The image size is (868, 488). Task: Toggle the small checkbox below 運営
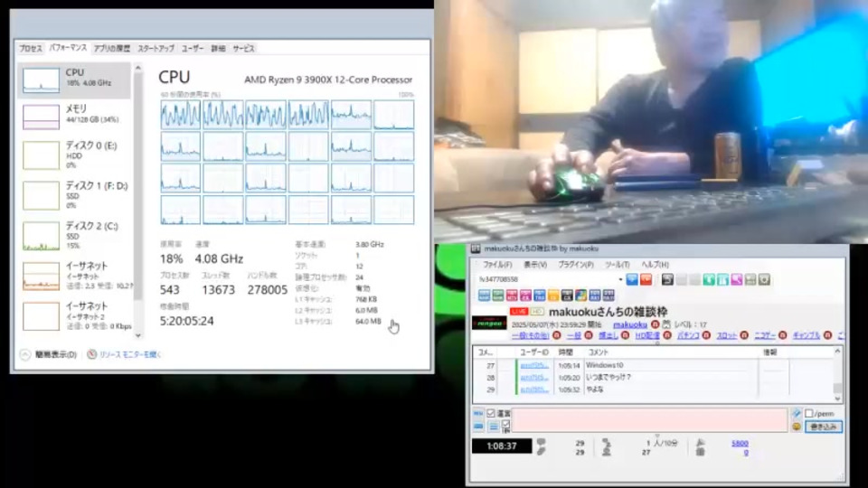tap(505, 424)
